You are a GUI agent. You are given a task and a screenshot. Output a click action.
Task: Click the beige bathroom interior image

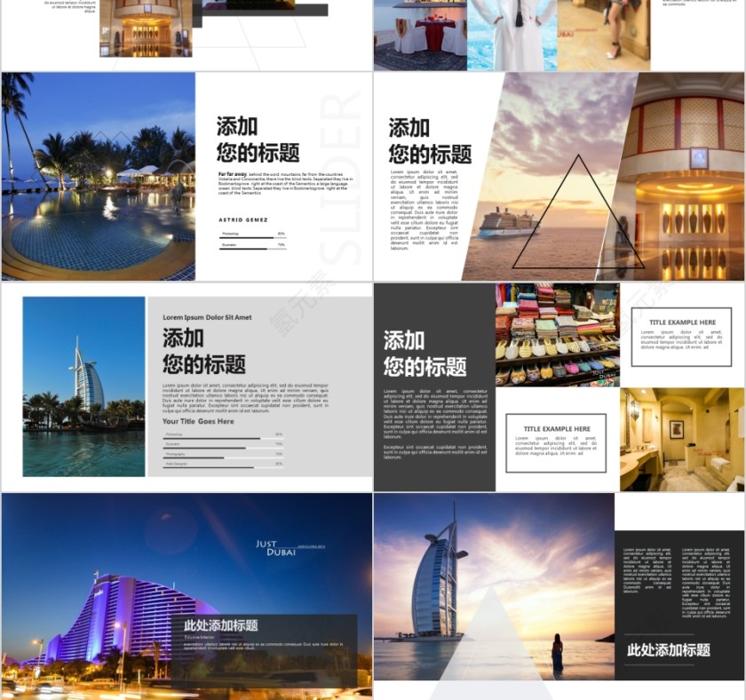coord(684,435)
